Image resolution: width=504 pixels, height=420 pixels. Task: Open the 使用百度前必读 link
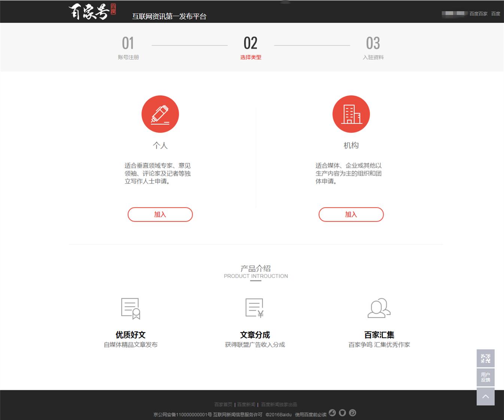coord(307,414)
